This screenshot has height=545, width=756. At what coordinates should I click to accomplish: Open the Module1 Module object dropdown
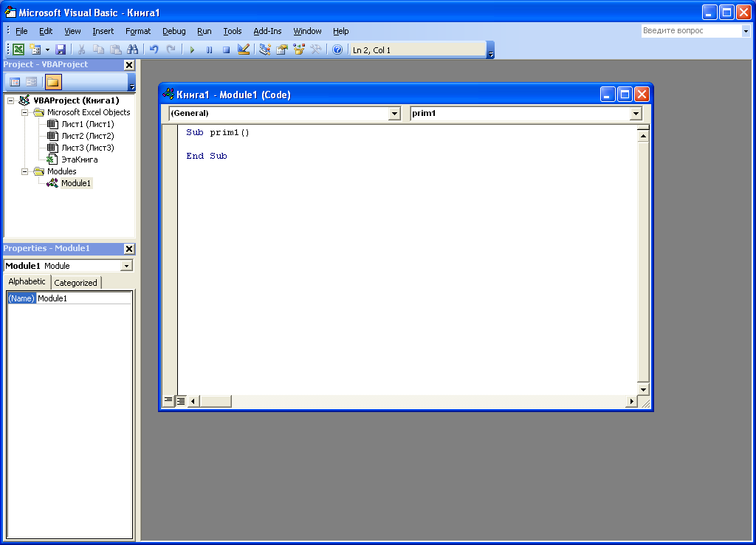click(126, 266)
